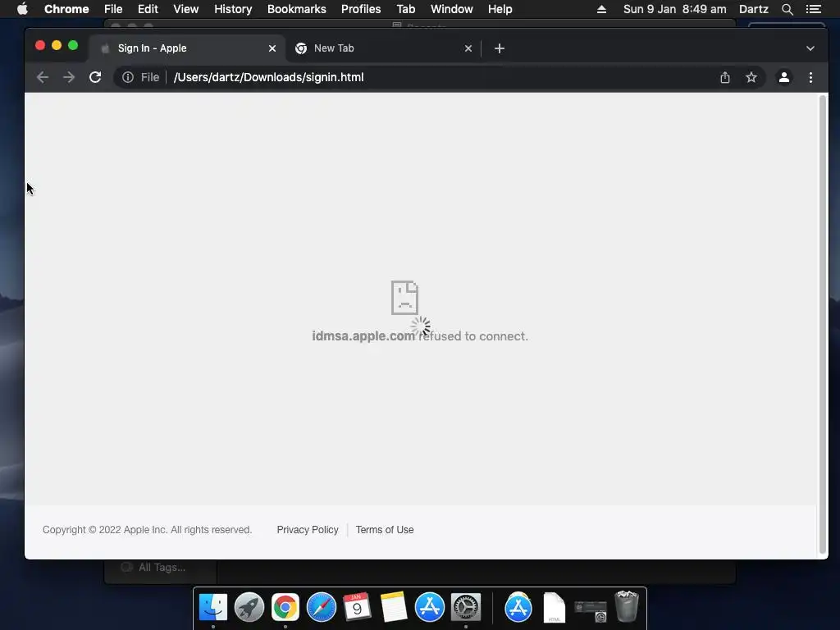Image resolution: width=840 pixels, height=630 pixels.
Task: Go forward using the forward arrow
Action: coord(69,77)
